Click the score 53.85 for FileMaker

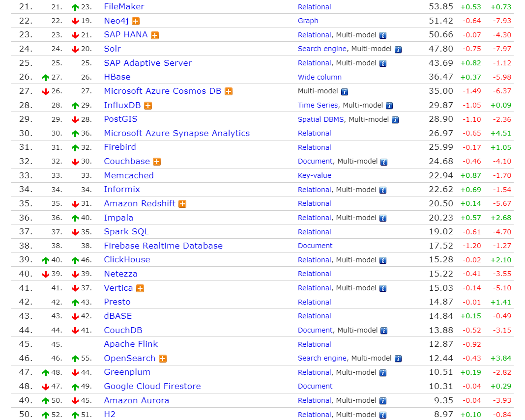pyautogui.click(x=441, y=7)
